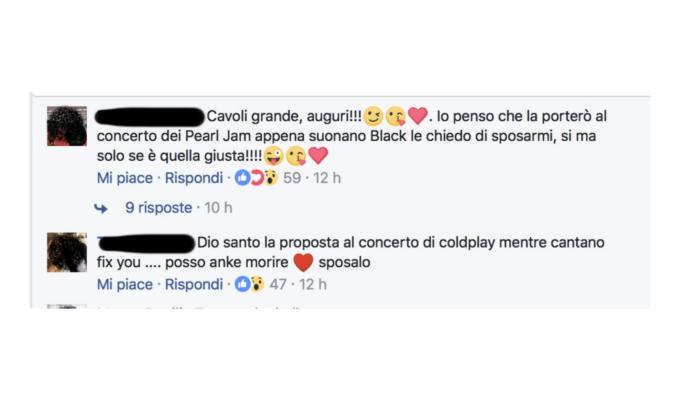This screenshot has width=680, height=400.
Task: Open the 59 reactions count list
Action: pos(292,178)
